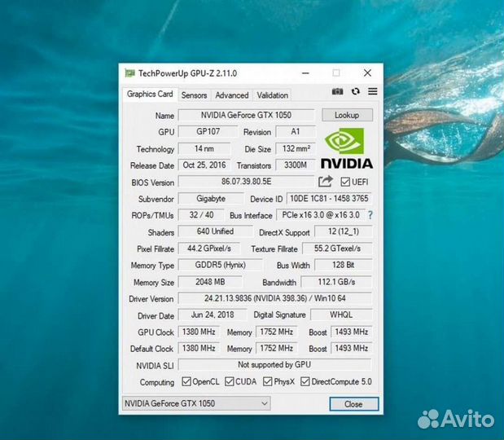Open the hamburger menu icon
This screenshot has width=504, height=440.
[373, 91]
